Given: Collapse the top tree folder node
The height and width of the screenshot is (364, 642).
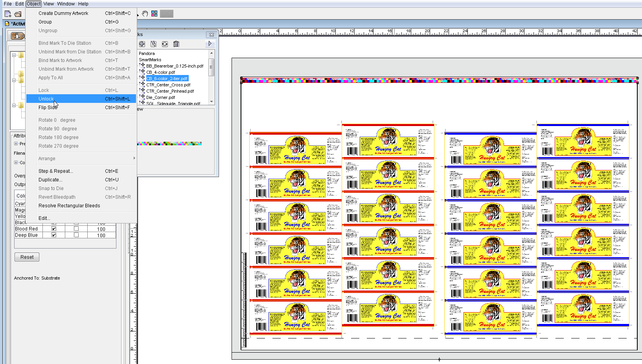Looking at the screenshot, I should (x=14, y=55).
